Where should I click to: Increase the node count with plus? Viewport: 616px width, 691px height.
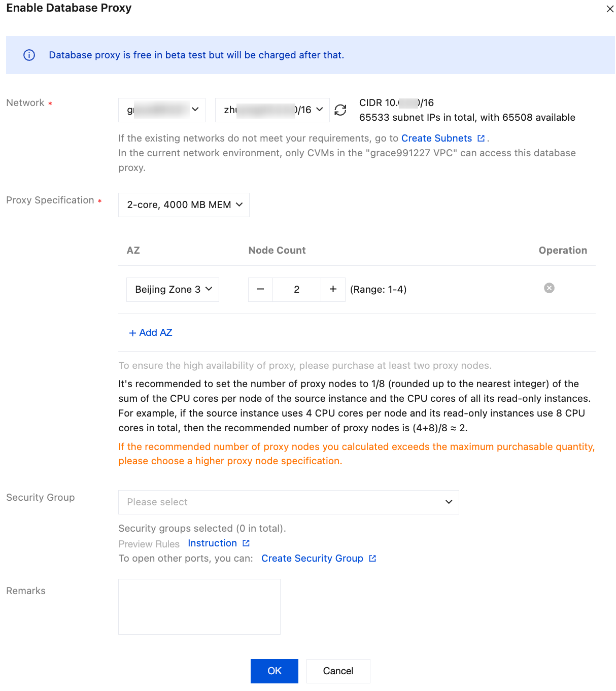pos(333,289)
